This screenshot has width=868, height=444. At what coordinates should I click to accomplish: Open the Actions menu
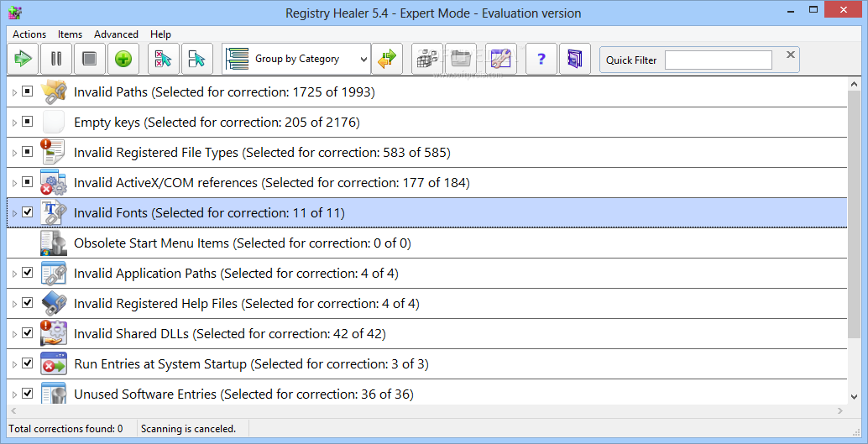[x=29, y=34]
